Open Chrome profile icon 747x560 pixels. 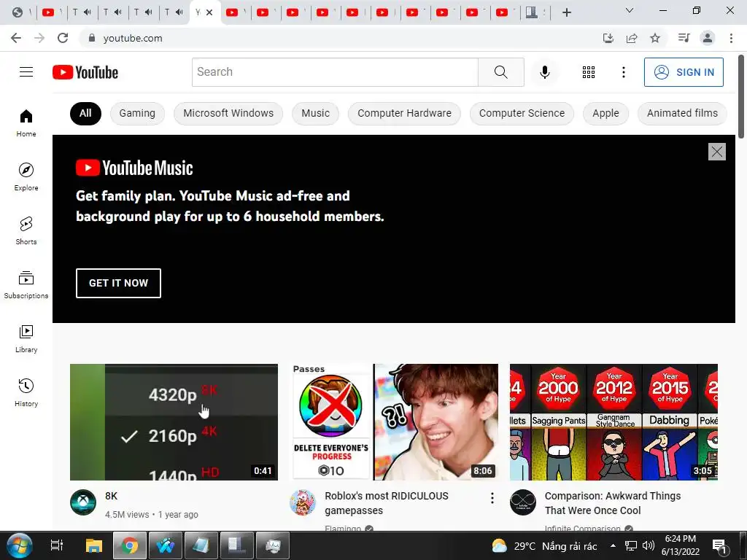(708, 38)
